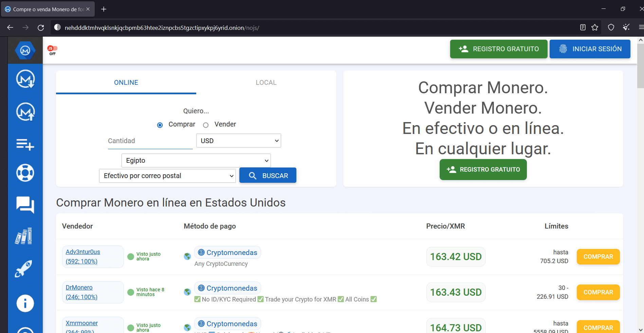
Task: Open the USD currency dropdown
Action: click(239, 141)
